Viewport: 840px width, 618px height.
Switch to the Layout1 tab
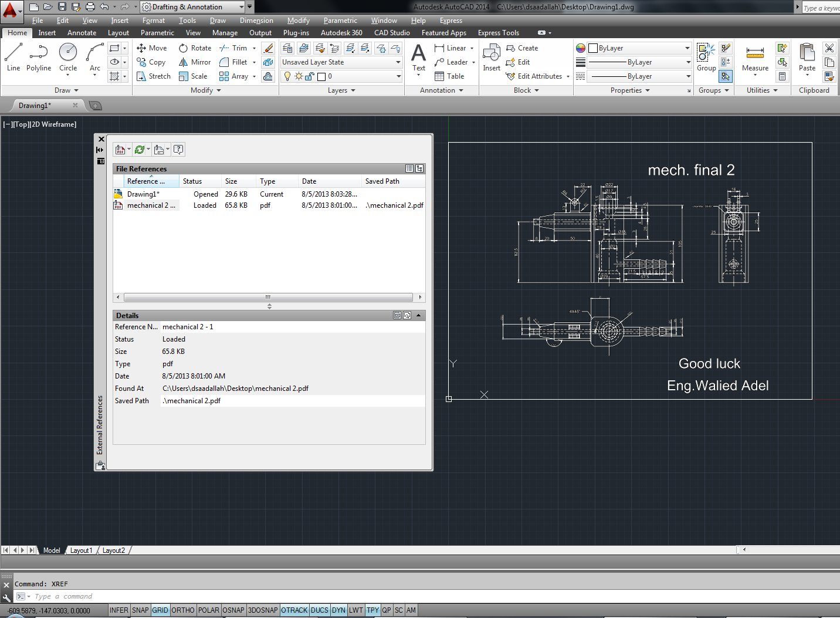point(81,551)
